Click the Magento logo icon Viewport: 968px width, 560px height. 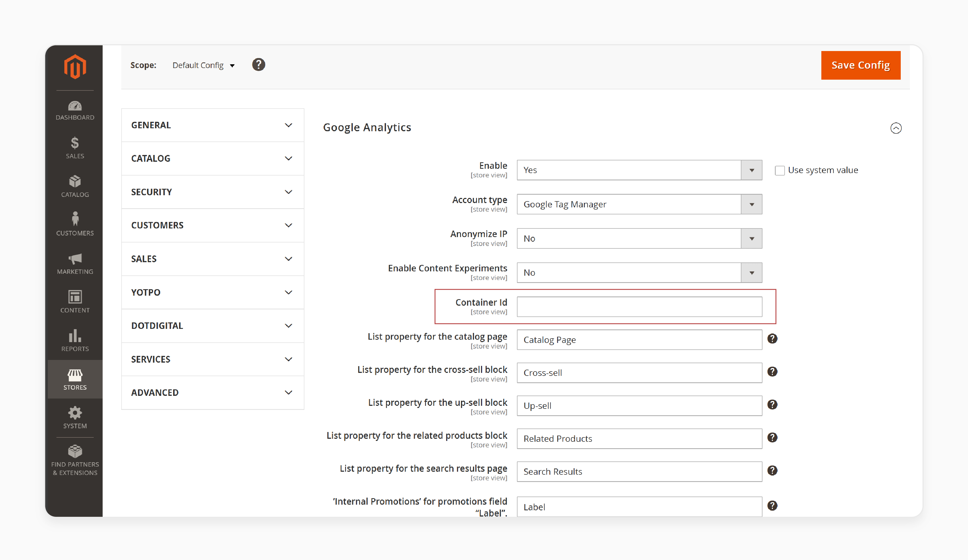[75, 66]
